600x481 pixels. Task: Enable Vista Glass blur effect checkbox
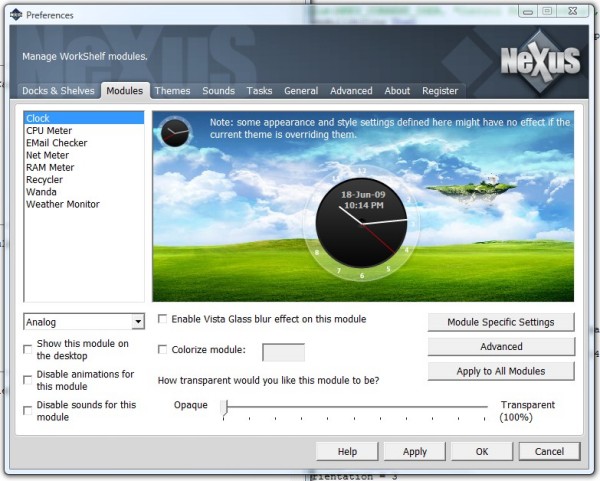click(162, 319)
